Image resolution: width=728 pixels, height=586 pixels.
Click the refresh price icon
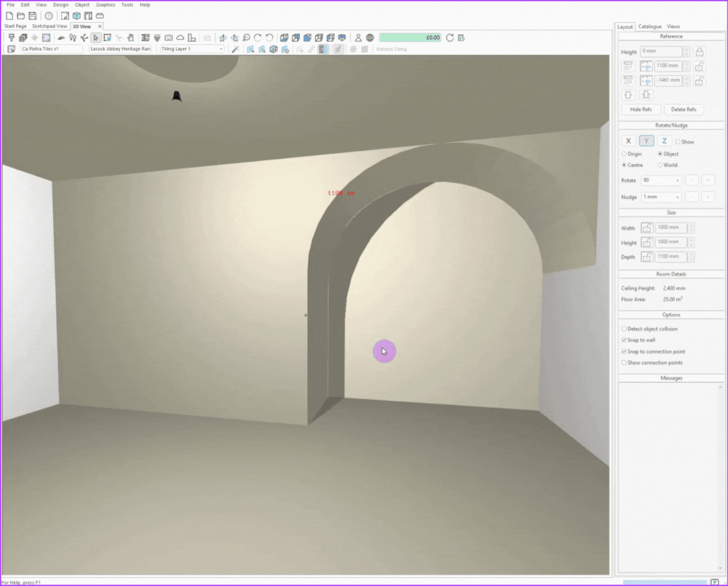click(x=450, y=38)
